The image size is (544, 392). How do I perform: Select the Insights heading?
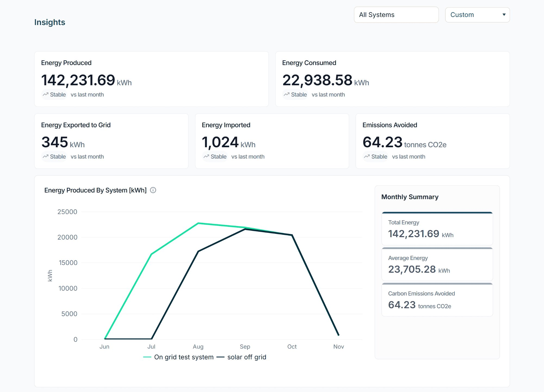pos(50,22)
